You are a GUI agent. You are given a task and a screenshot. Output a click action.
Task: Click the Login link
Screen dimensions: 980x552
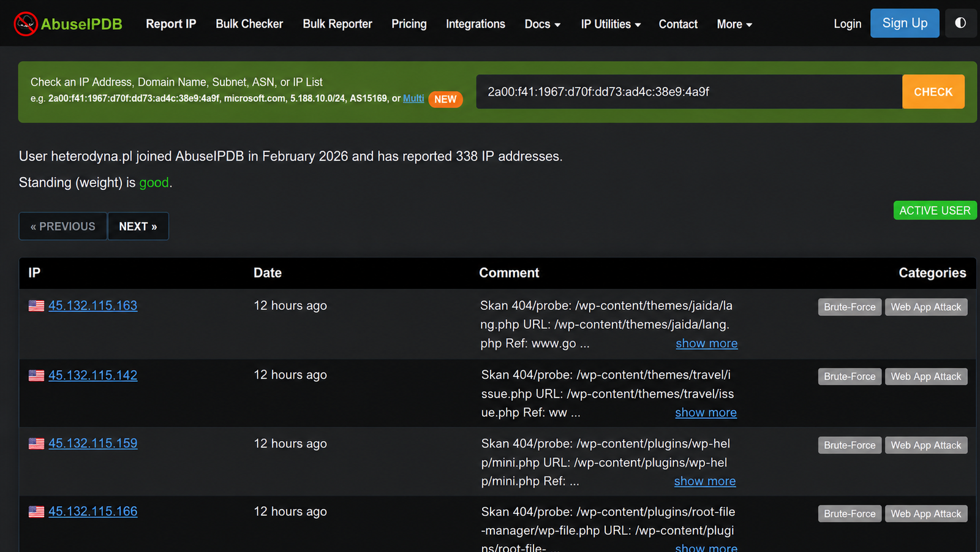847,24
